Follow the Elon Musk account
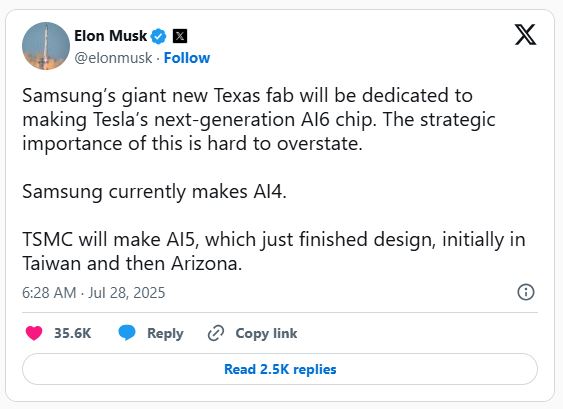This screenshot has height=409, width=563. click(187, 58)
